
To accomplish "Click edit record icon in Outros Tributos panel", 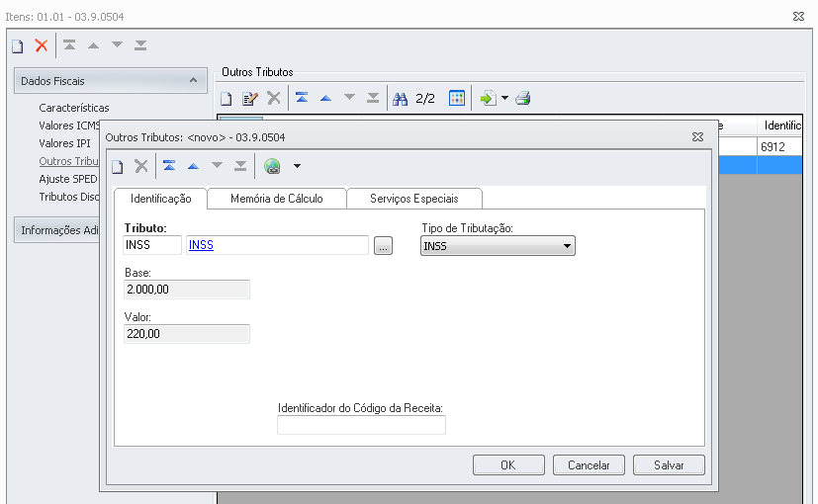I will coord(250,98).
